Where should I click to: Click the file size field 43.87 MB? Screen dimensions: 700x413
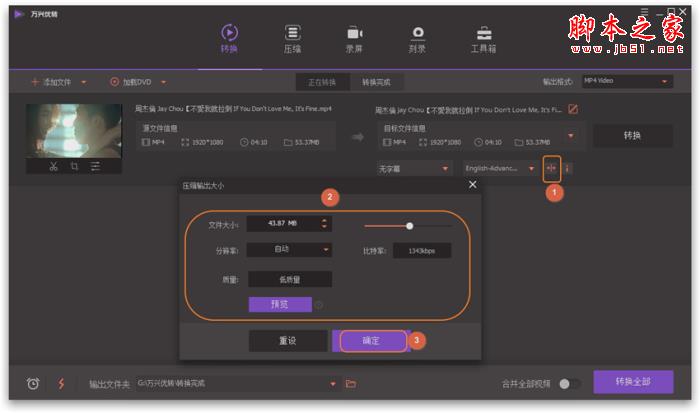tap(282, 223)
